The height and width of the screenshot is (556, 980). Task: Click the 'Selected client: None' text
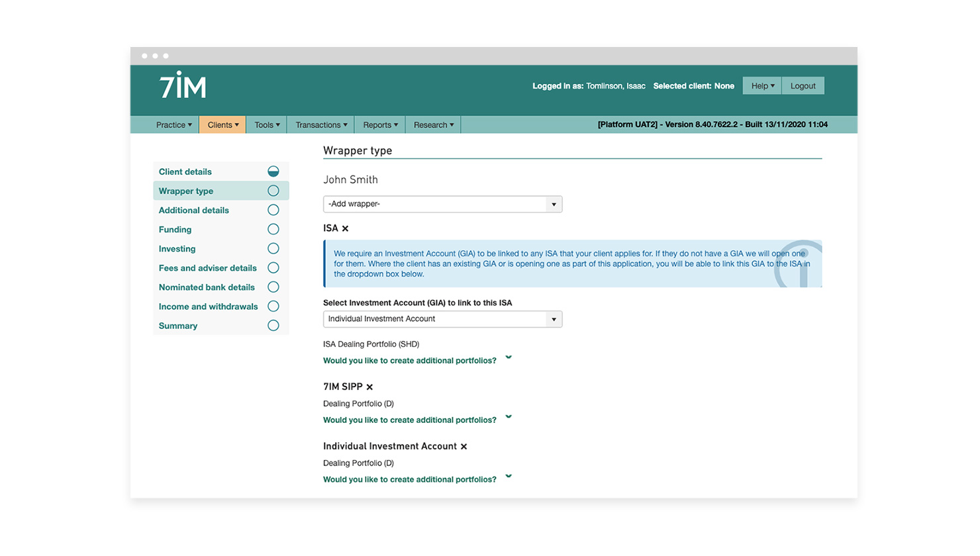point(693,86)
